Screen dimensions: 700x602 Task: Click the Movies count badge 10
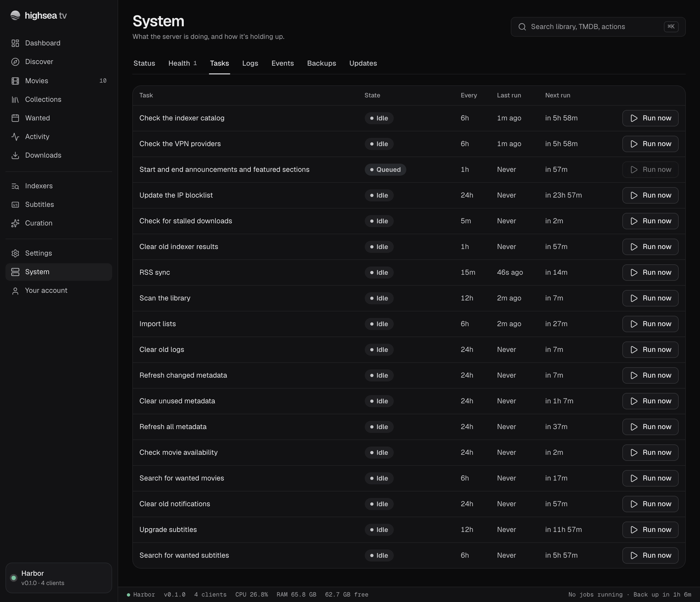click(103, 81)
